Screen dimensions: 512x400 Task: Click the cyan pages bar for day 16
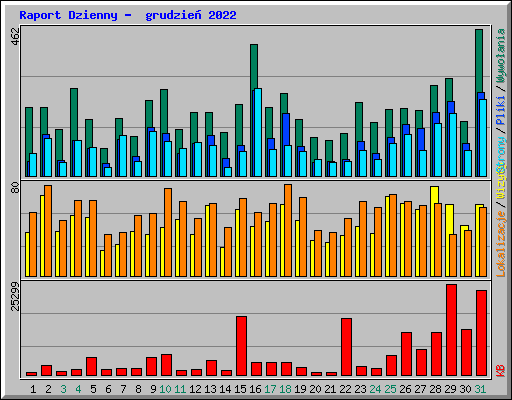[258, 132]
